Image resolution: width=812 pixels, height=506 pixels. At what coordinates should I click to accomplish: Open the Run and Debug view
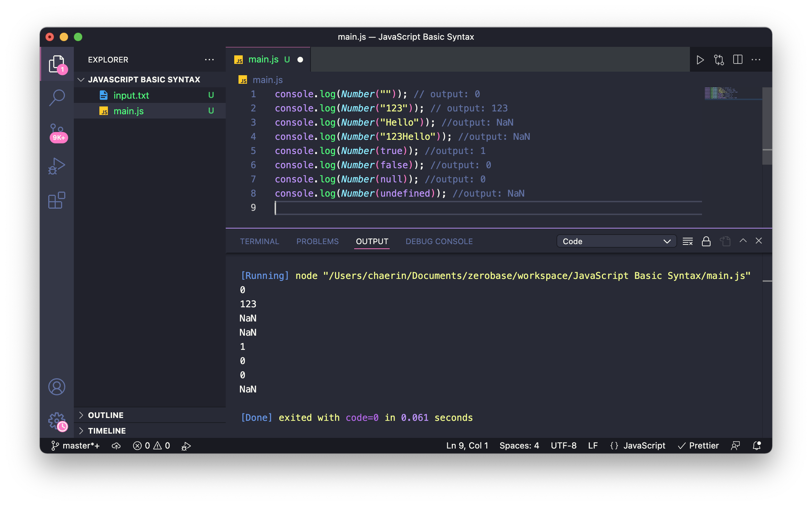click(x=57, y=166)
